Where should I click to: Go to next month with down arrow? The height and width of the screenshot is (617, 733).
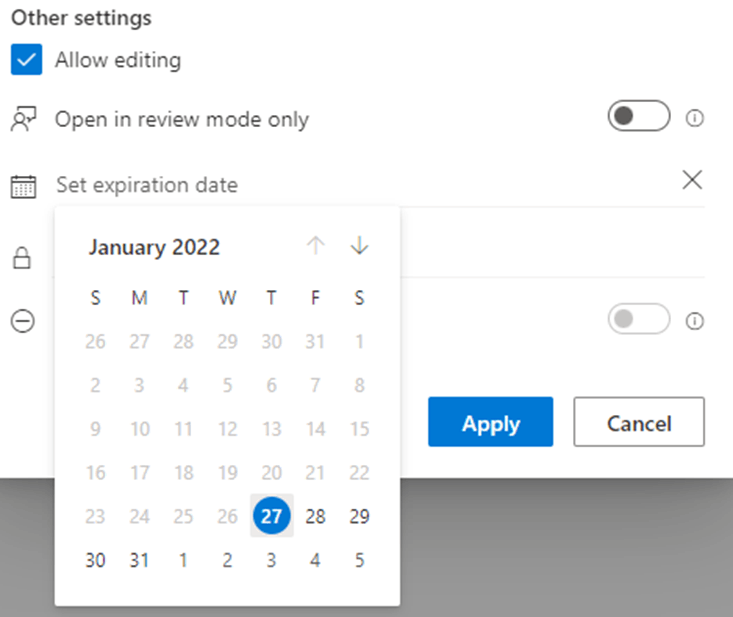pyautogui.click(x=359, y=245)
